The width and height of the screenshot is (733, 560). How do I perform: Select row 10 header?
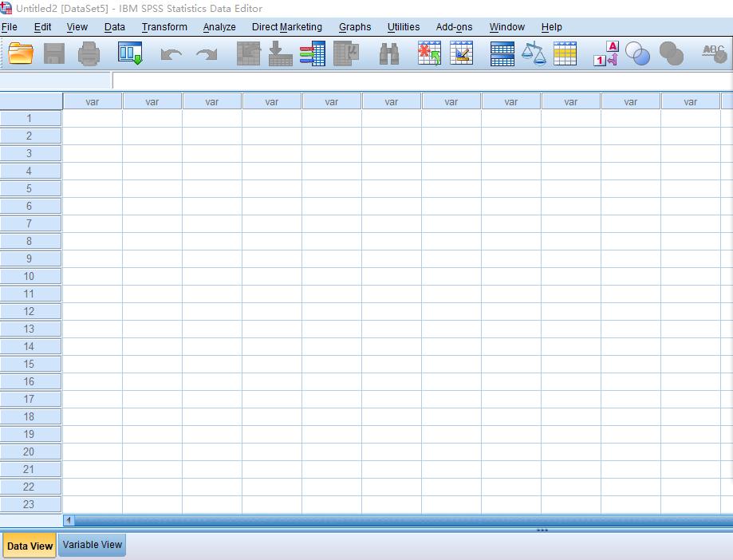click(30, 276)
